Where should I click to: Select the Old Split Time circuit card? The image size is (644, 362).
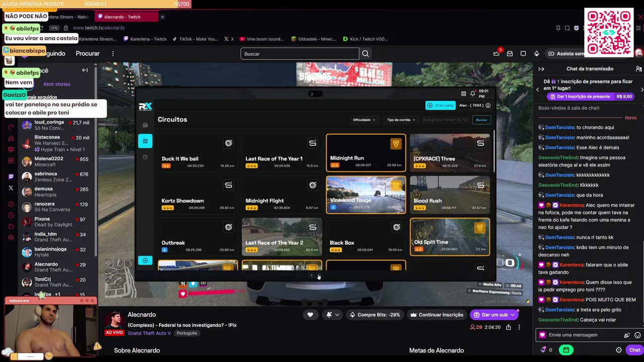click(450, 237)
